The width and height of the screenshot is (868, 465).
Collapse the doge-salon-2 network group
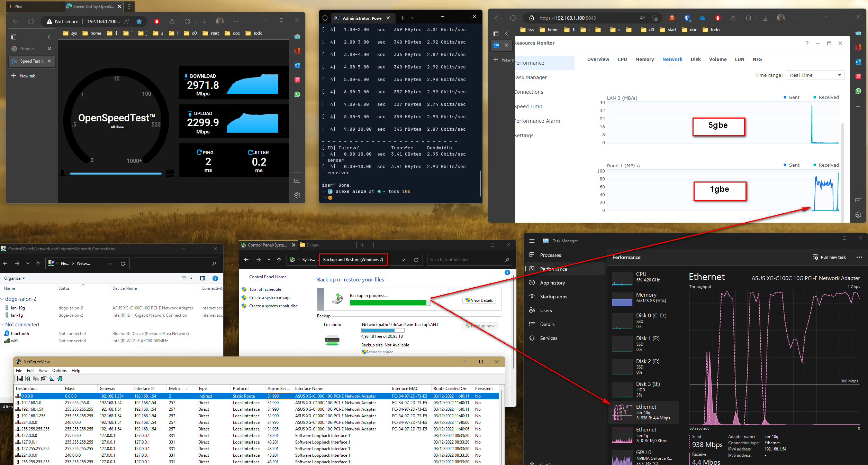2,299
